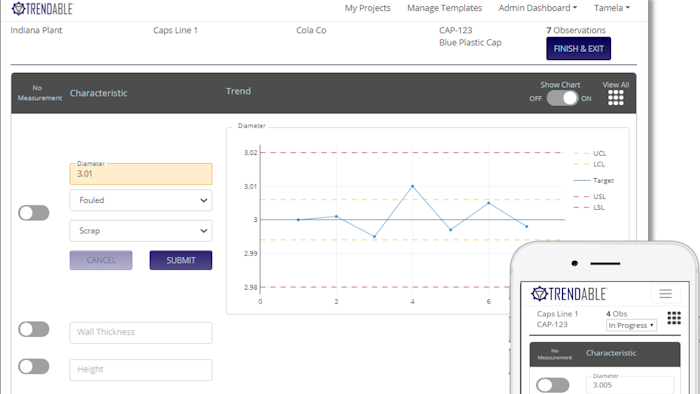
Task: Open the hamburger menu on the phone
Action: click(x=666, y=294)
